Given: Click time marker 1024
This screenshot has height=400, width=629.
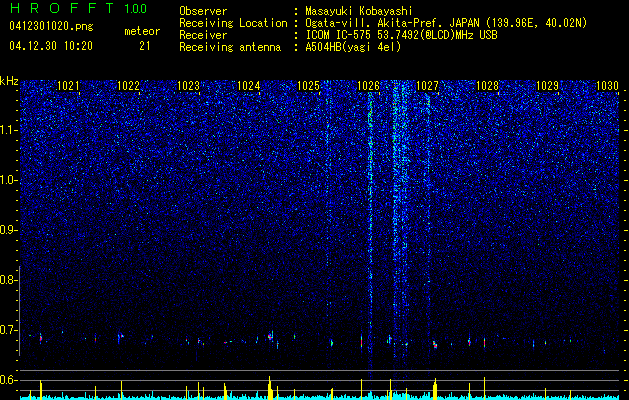Looking at the screenshot, I should 248,86.
